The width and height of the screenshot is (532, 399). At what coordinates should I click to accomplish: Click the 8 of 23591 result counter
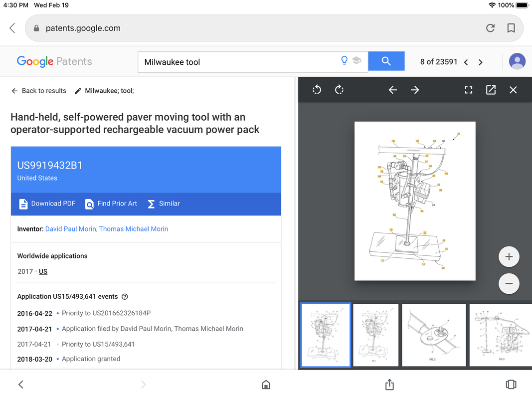(x=439, y=62)
